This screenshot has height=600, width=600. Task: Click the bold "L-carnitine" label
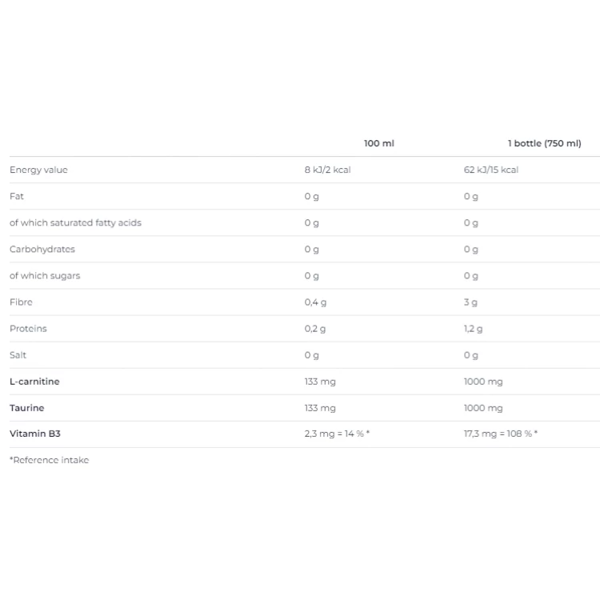pyautogui.click(x=34, y=381)
